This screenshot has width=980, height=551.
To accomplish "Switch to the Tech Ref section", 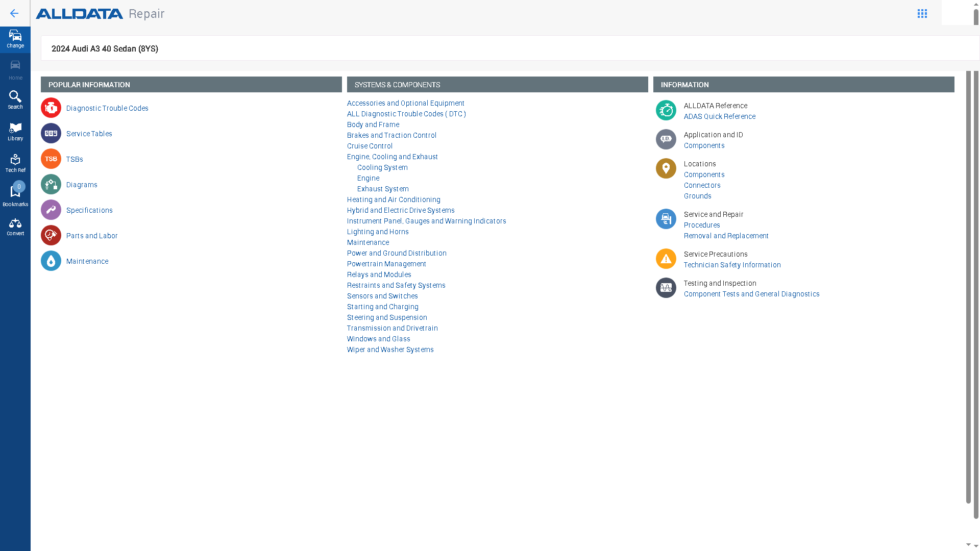I will click(15, 162).
